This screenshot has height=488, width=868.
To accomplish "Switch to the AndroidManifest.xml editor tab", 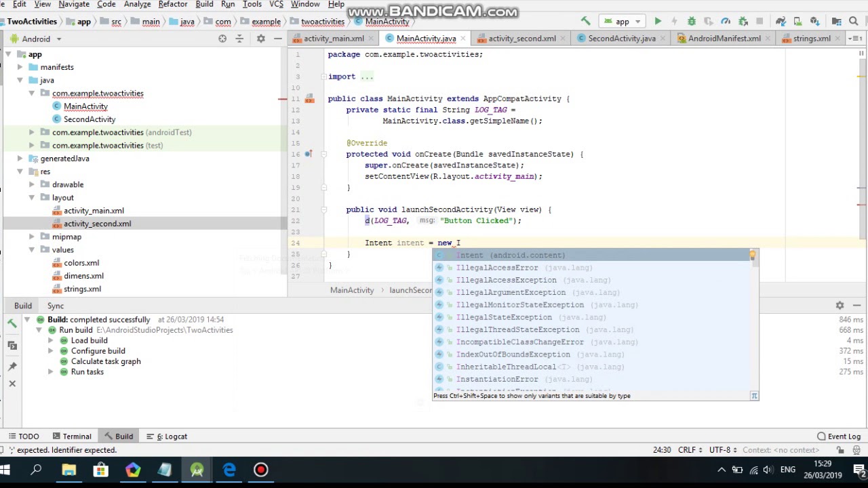I will 724,39.
